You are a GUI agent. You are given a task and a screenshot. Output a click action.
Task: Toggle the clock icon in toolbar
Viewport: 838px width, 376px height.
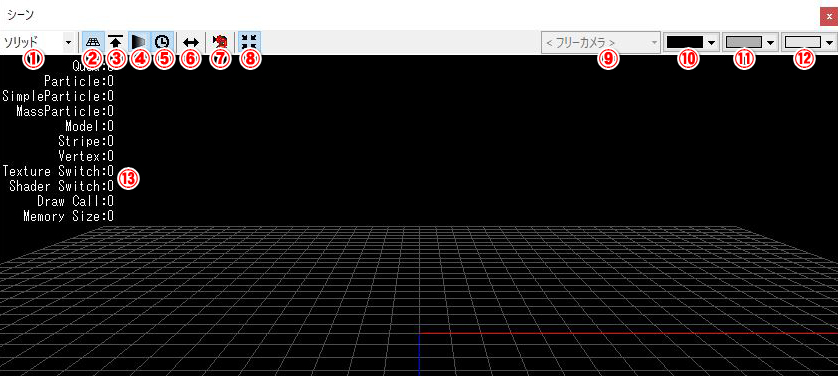(x=161, y=42)
